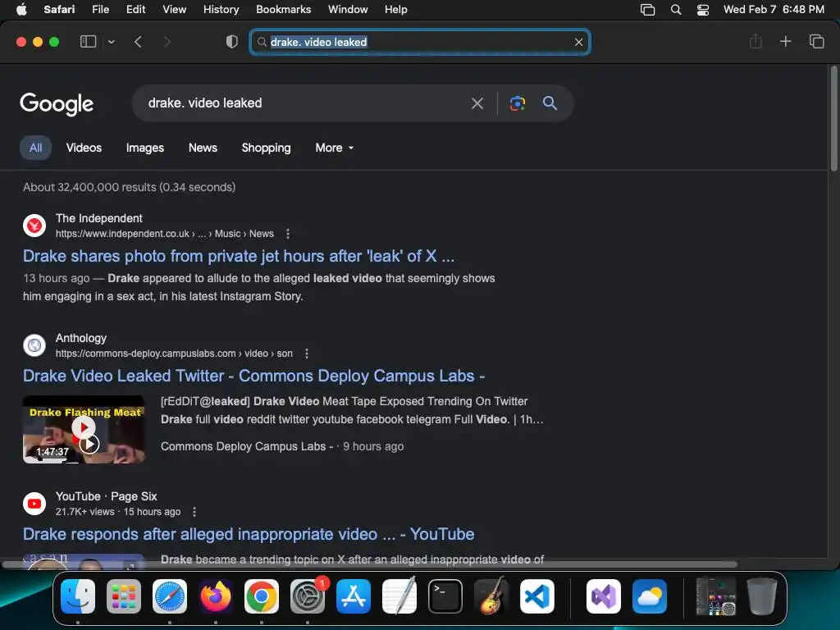Switch to the News tab

(203, 148)
